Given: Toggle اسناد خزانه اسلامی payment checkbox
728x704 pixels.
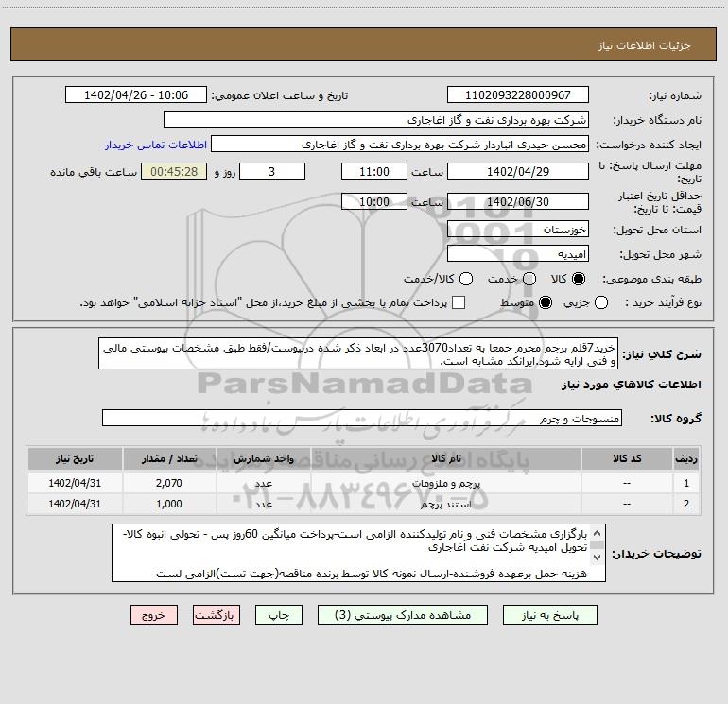Looking at the screenshot, I should point(459,302).
